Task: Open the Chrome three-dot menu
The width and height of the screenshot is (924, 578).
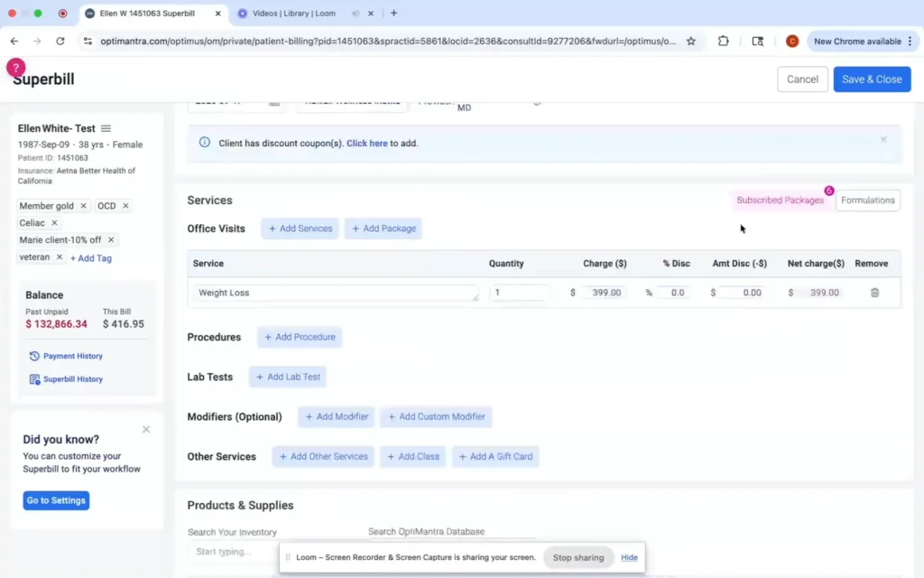Action: [910, 42]
